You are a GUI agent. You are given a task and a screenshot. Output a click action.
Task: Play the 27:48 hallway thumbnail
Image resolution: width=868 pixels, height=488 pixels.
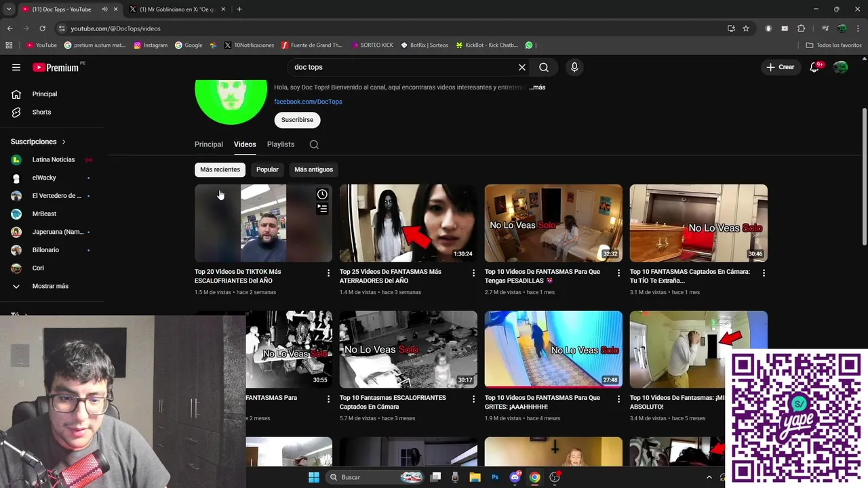pyautogui.click(x=553, y=349)
